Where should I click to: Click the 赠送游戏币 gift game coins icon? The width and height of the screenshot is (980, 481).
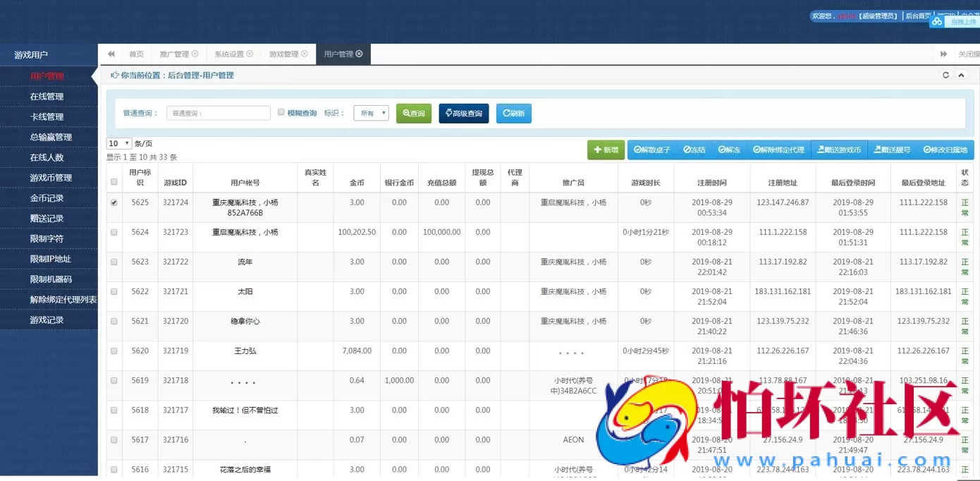[x=839, y=150]
